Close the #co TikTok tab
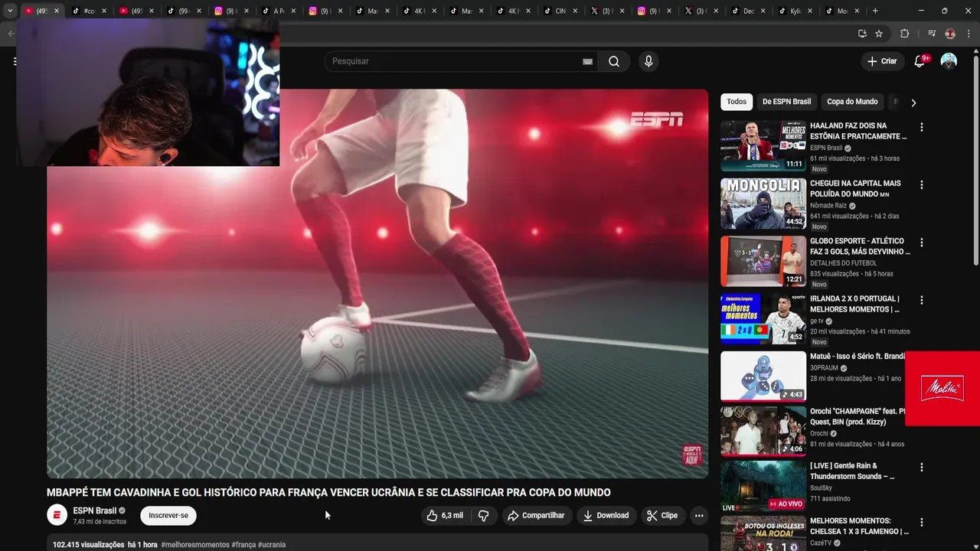Viewport: 980px width, 551px height. (104, 11)
